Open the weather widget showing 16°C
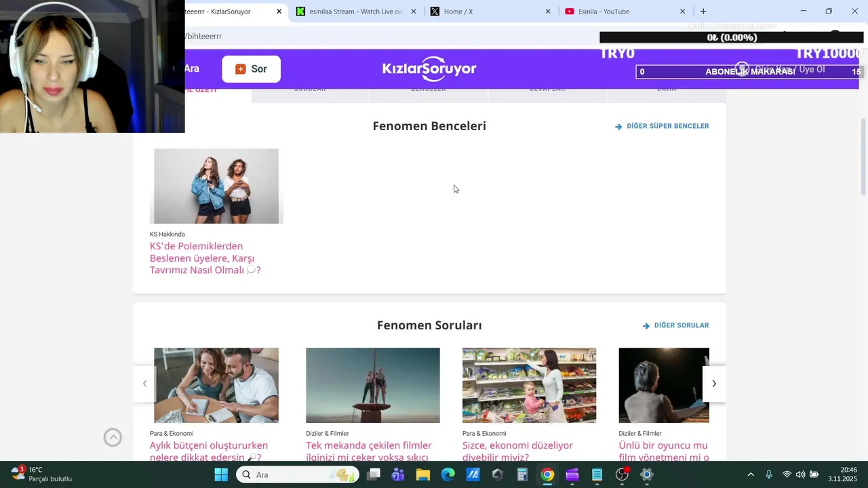 [x=41, y=474]
